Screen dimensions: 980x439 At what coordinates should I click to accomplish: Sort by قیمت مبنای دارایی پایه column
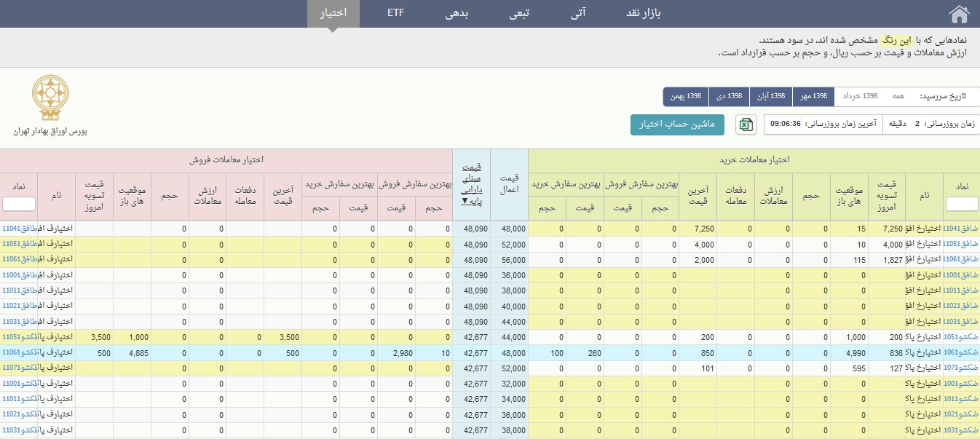coord(471,185)
